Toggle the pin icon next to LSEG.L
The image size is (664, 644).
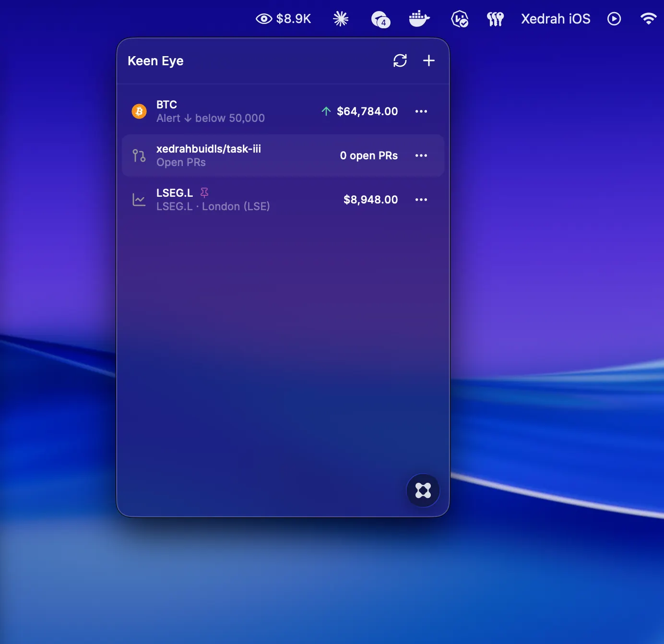[x=204, y=193]
